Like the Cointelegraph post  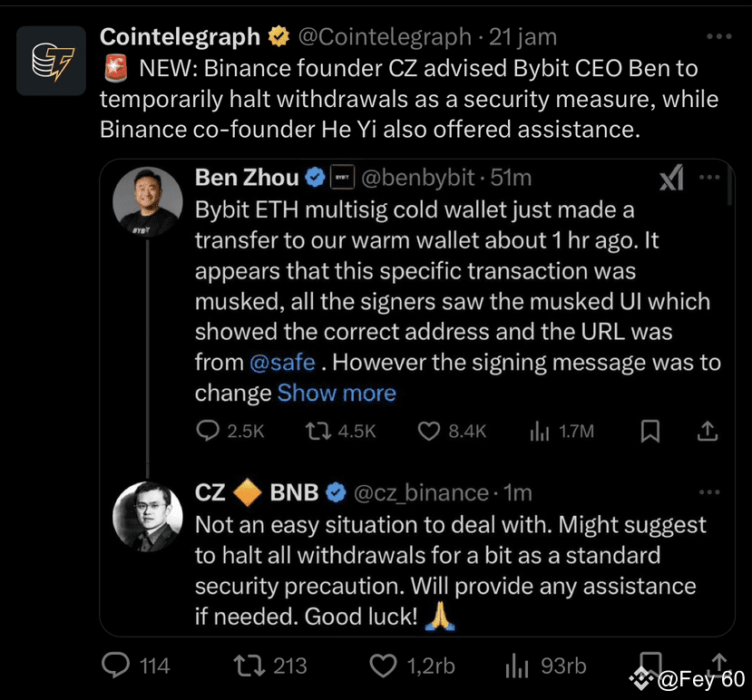384,666
